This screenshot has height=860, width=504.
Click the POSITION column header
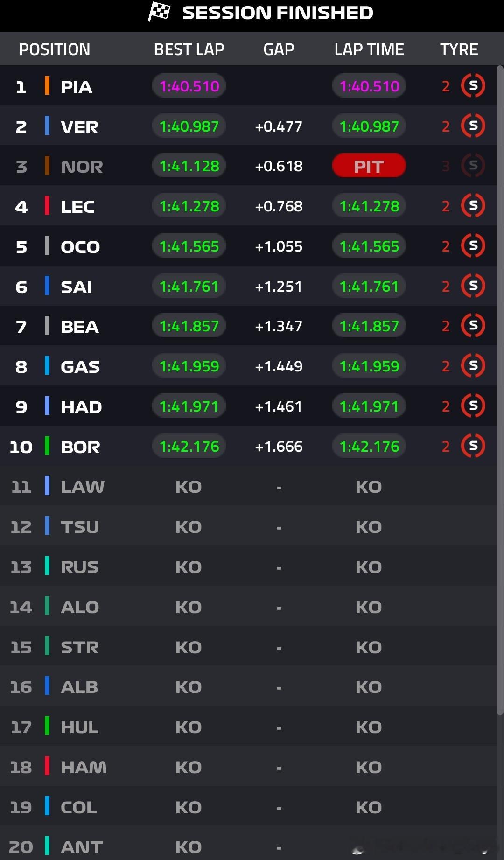55,49
